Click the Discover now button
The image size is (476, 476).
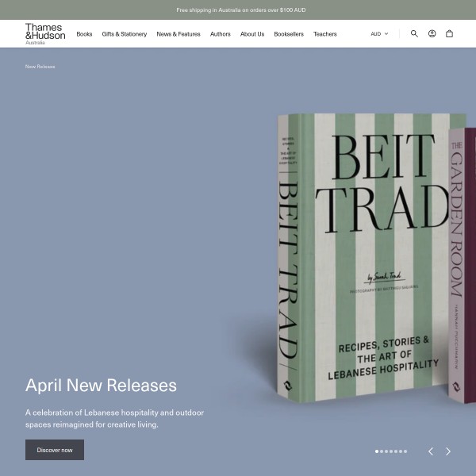(x=55, y=450)
